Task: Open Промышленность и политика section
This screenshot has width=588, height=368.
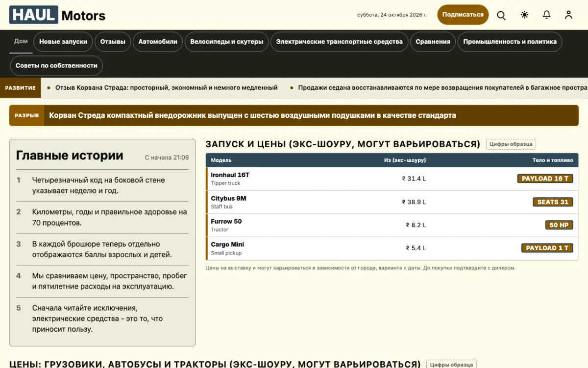Action: (x=510, y=42)
